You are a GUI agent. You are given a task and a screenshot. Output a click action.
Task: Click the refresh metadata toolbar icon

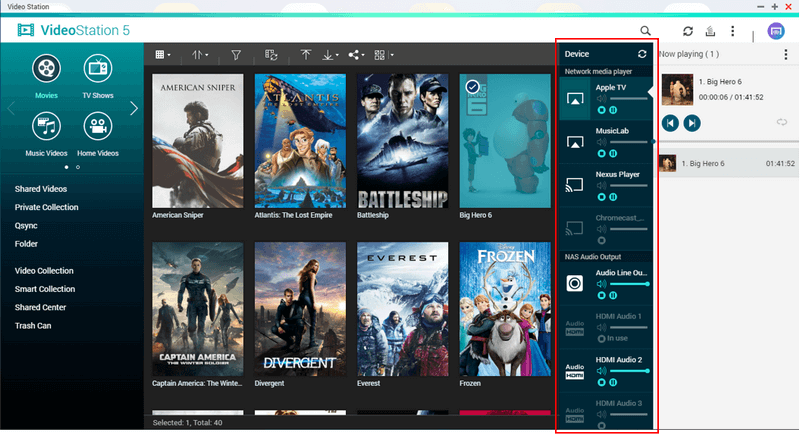click(271, 55)
